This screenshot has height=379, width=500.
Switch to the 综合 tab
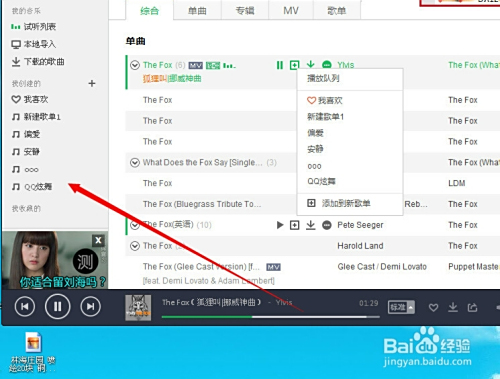(149, 11)
